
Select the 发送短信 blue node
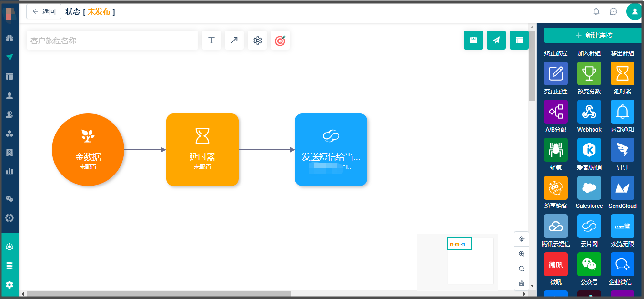tap(331, 150)
